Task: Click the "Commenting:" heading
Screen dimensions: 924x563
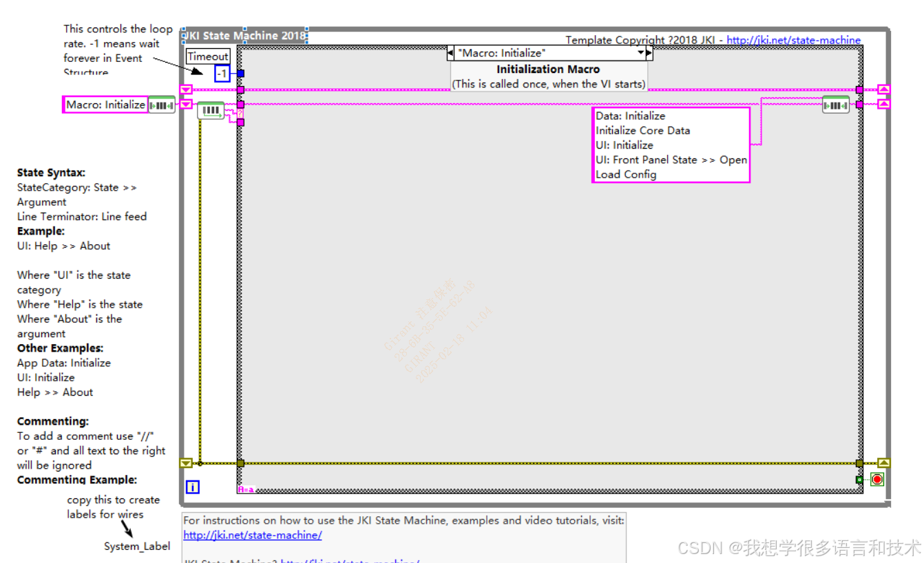Action: pyautogui.click(x=53, y=421)
